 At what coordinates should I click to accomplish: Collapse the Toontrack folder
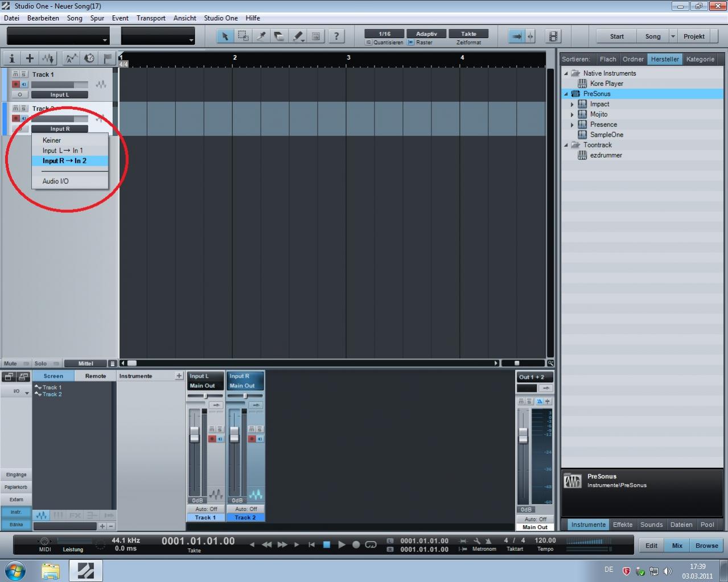(x=566, y=145)
